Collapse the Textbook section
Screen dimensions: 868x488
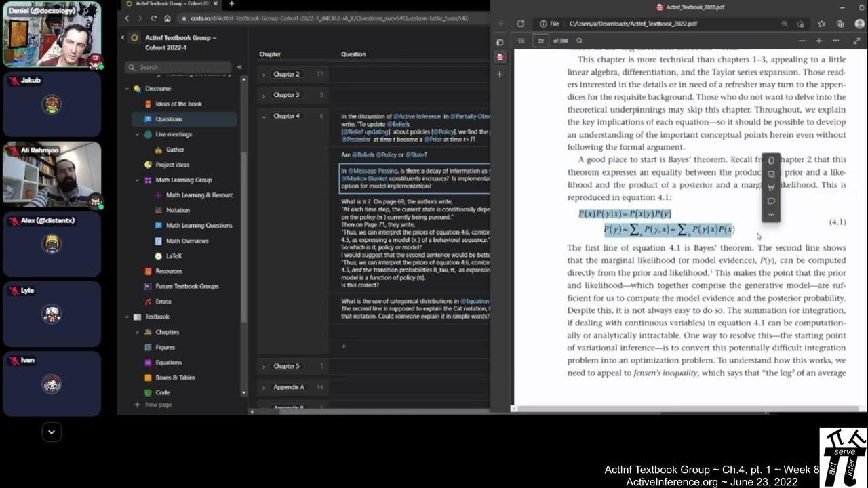tap(127, 317)
